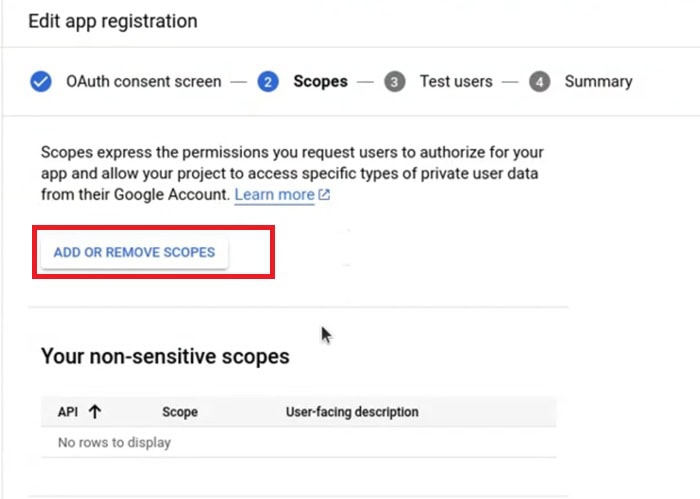The height and width of the screenshot is (499, 700).
Task: Click the completed OAuth consent screen checkmark icon
Action: click(x=41, y=82)
